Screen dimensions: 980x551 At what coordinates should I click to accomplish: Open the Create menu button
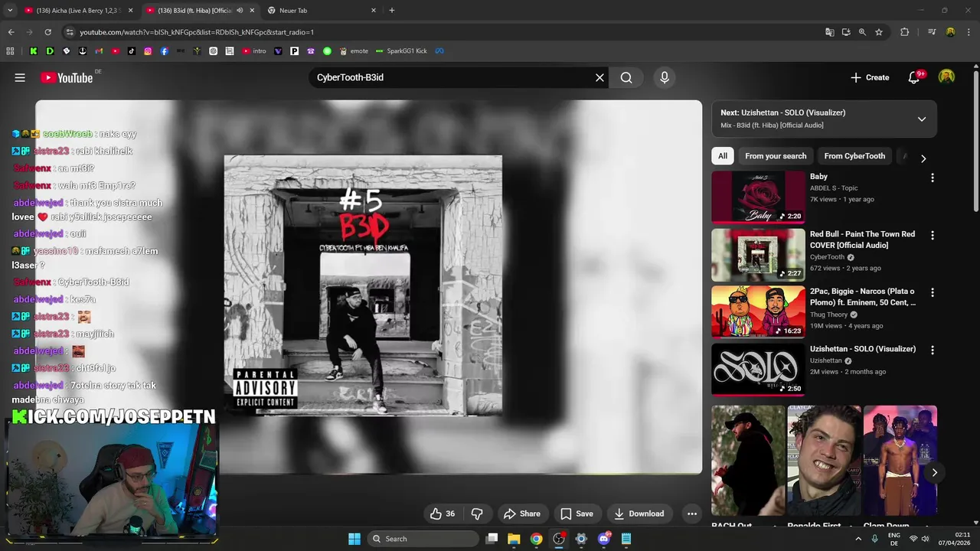[870, 77]
